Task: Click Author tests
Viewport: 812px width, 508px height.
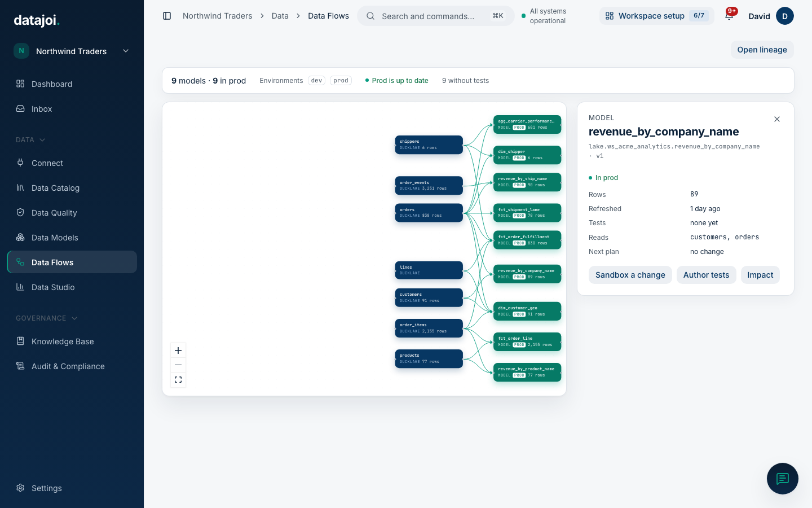Action: [x=706, y=275]
